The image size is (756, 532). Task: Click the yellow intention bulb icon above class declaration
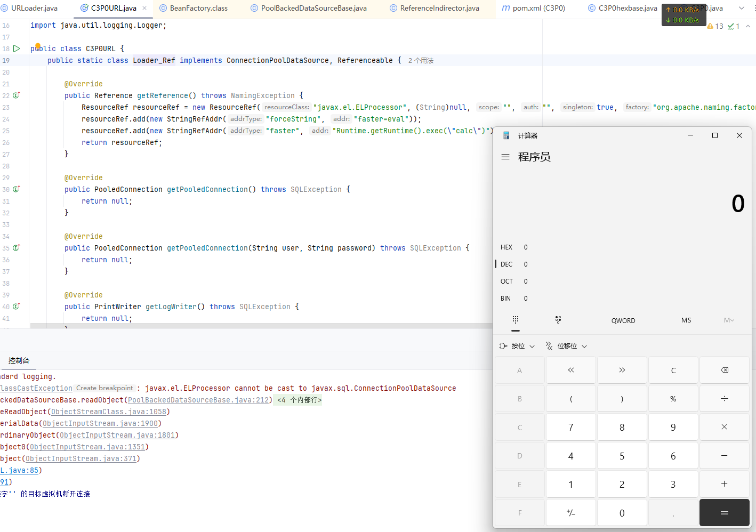(38, 46)
